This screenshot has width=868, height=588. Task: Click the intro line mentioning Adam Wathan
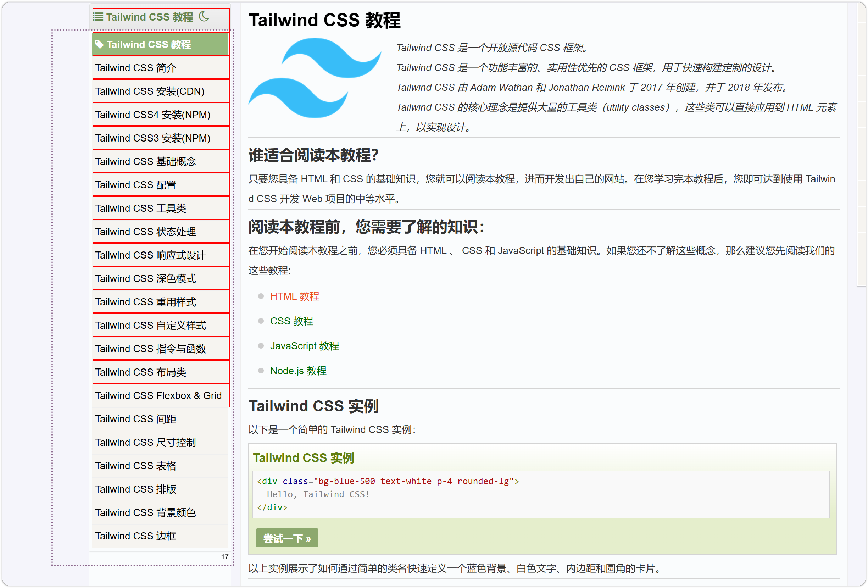(x=593, y=87)
